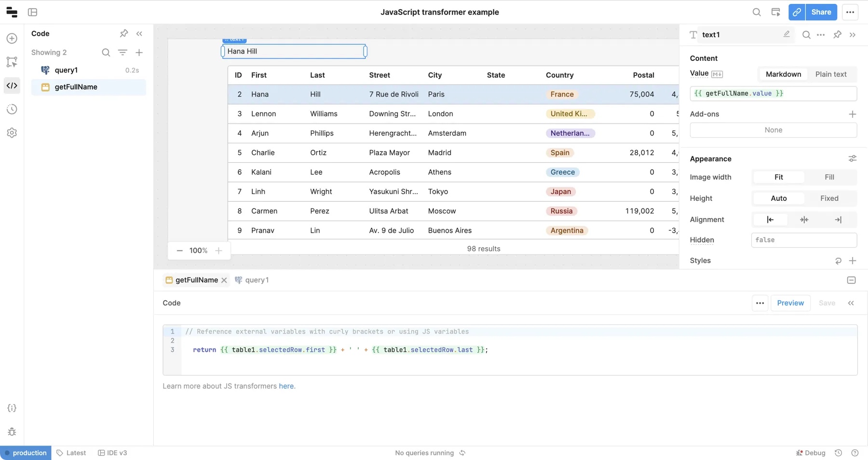Zoom out canvas with minus button
Screen dimensions: 868x460
[x=179, y=251]
